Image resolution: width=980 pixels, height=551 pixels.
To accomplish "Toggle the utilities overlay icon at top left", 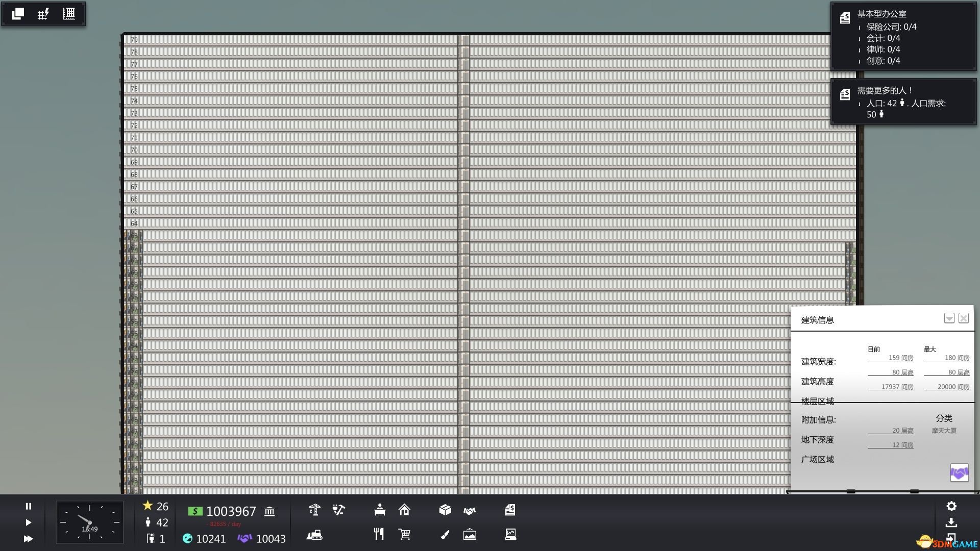I will click(x=43, y=14).
